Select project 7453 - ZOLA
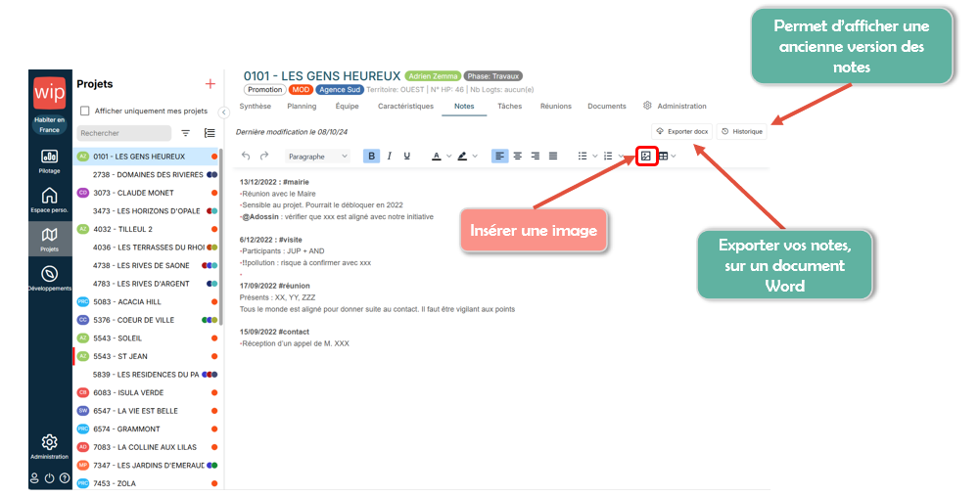The width and height of the screenshot is (980, 496). tap(147, 483)
